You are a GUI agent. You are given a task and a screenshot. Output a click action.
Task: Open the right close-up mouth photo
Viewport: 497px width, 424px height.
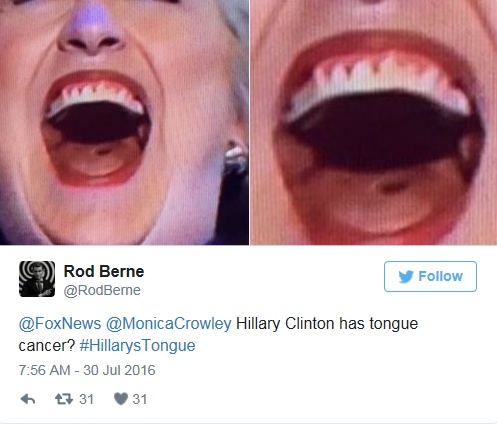tap(374, 122)
